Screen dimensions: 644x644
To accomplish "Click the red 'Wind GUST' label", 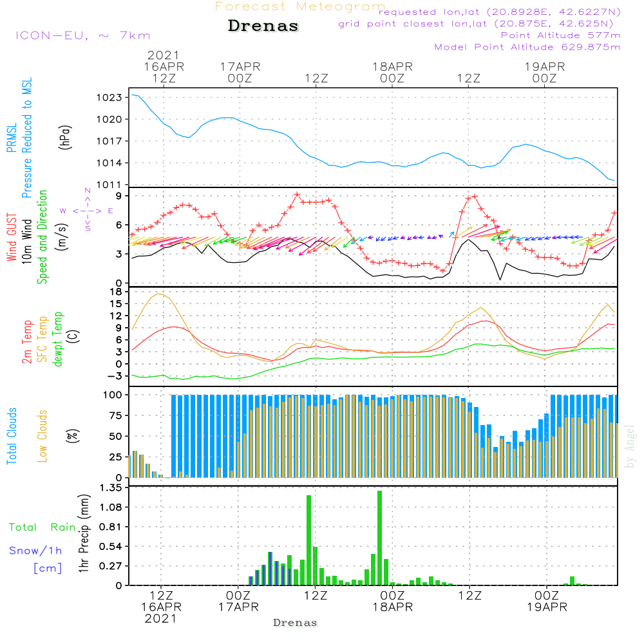I will (x=12, y=237).
